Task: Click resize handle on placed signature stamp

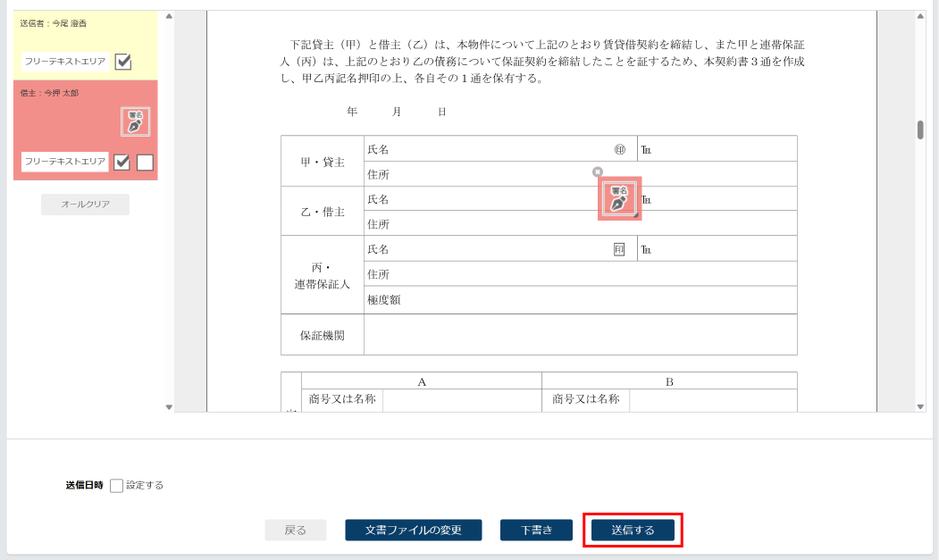Action: [x=637, y=215]
